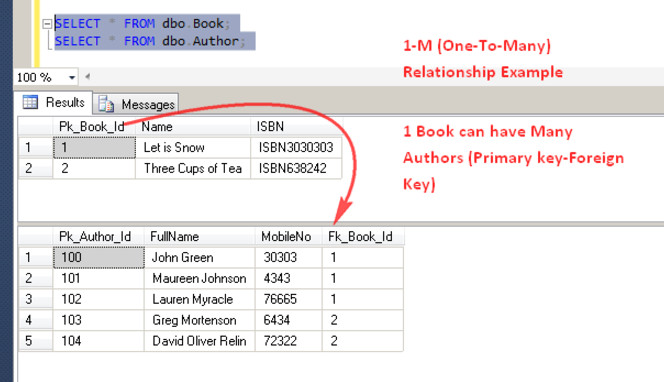Select the Fk_Book_Id column header

click(x=363, y=236)
